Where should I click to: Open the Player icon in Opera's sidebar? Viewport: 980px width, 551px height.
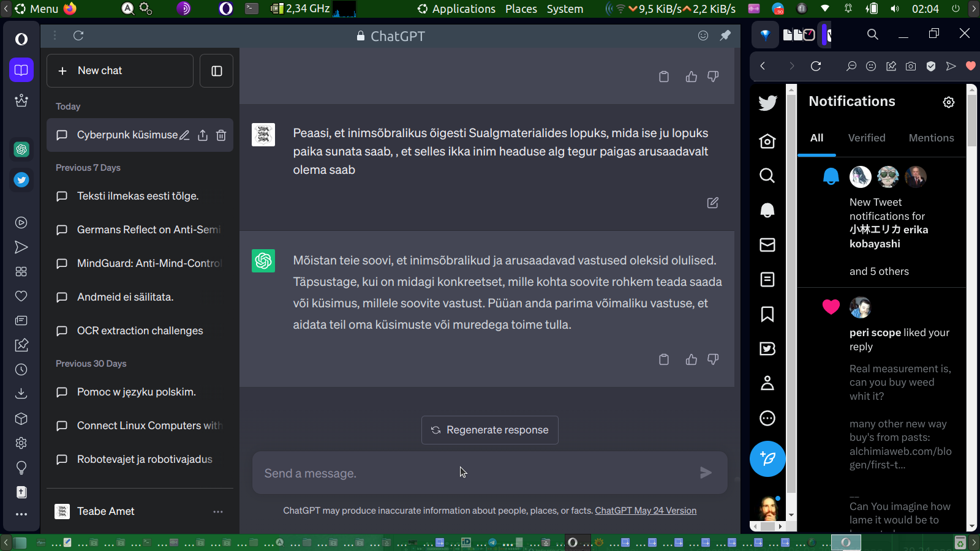[21, 223]
